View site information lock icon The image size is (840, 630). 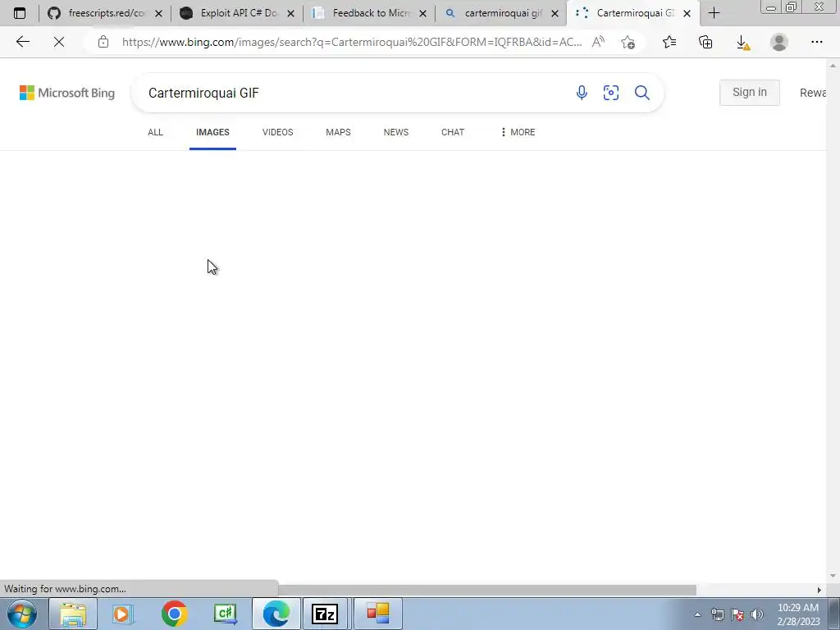tap(103, 42)
